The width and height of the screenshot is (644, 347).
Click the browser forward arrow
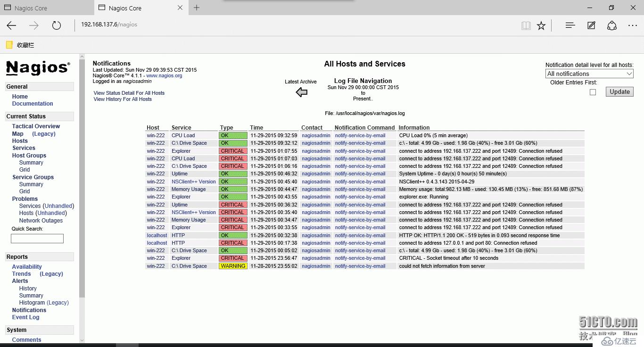pos(34,25)
